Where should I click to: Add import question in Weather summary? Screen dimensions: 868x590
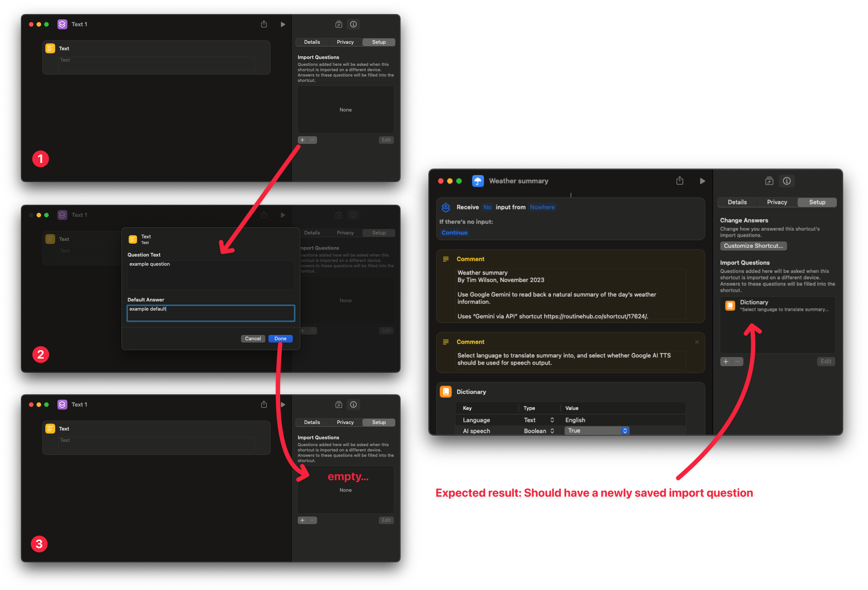(x=726, y=362)
